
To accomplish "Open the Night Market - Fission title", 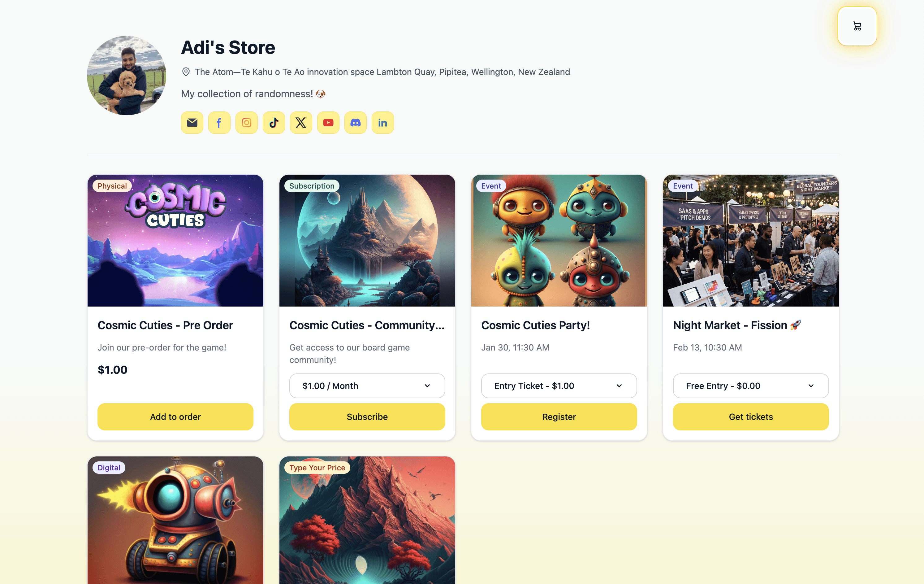I will click(737, 325).
